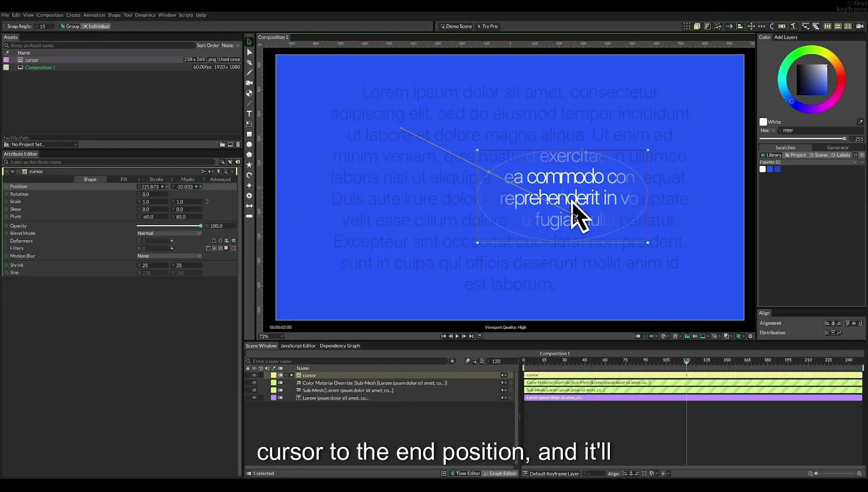Toggle visibility of Lorem ipsum text layer
Image resolution: width=868 pixels, height=492 pixels.
point(254,398)
